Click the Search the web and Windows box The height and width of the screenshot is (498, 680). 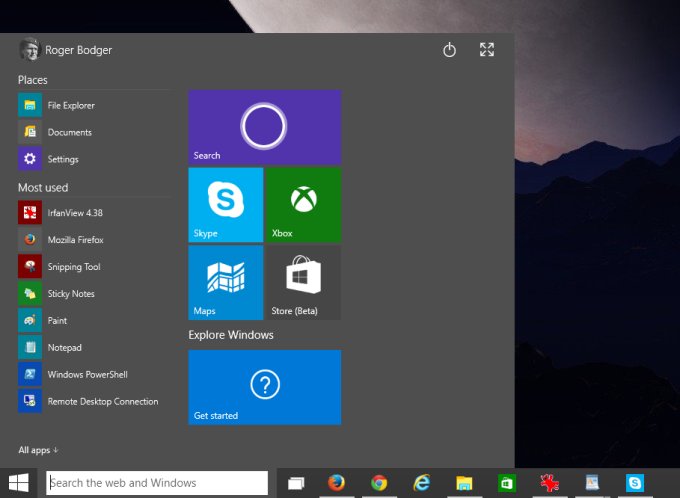coord(157,483)
